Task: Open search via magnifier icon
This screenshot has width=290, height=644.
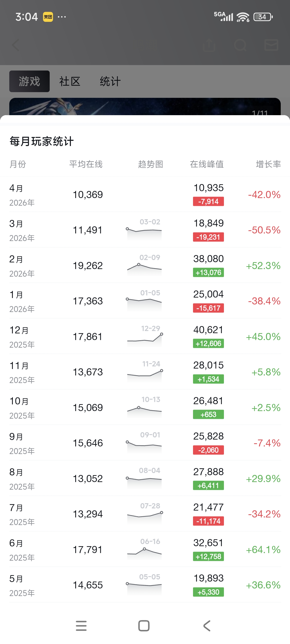Action: (x=240, y=45)
